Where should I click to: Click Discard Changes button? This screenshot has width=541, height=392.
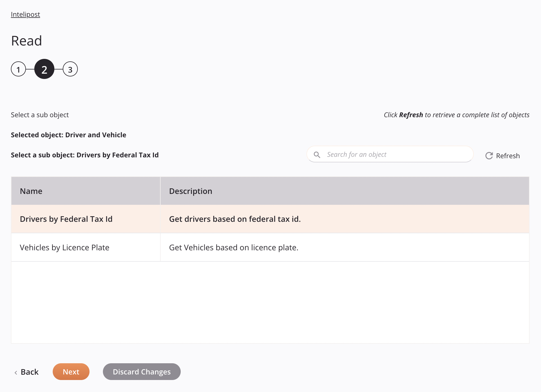[142, 372]
